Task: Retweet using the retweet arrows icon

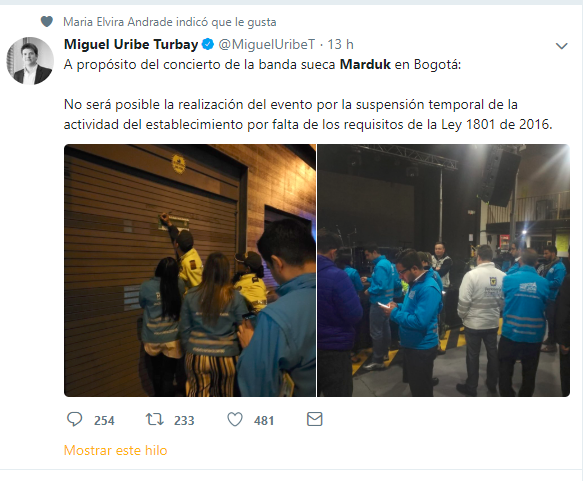Action: [x=155, y=419]
